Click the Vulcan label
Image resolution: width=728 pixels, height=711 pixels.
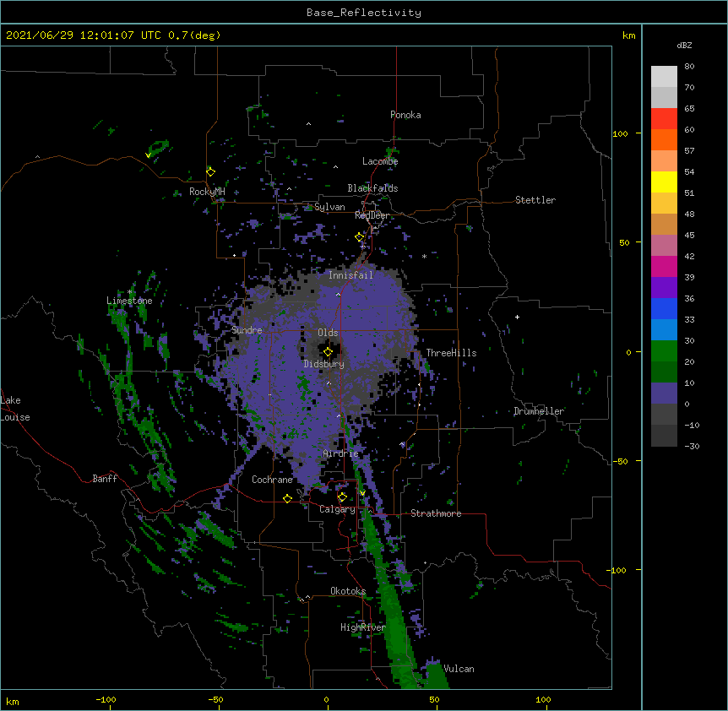pyautogui.click(x=459, y=669)
